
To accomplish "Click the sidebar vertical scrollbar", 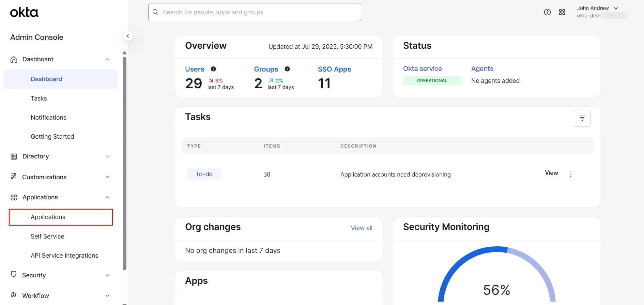I will point(125,164).
